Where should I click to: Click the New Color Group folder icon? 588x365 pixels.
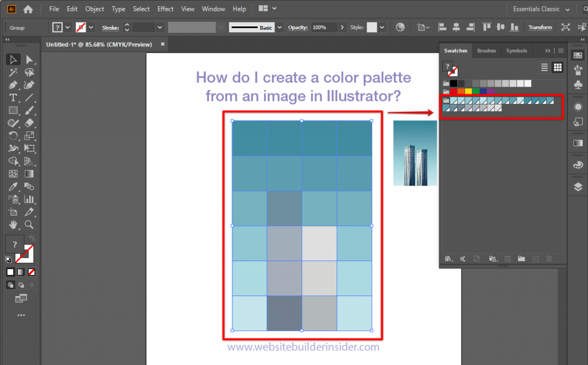tap(521, 258)
